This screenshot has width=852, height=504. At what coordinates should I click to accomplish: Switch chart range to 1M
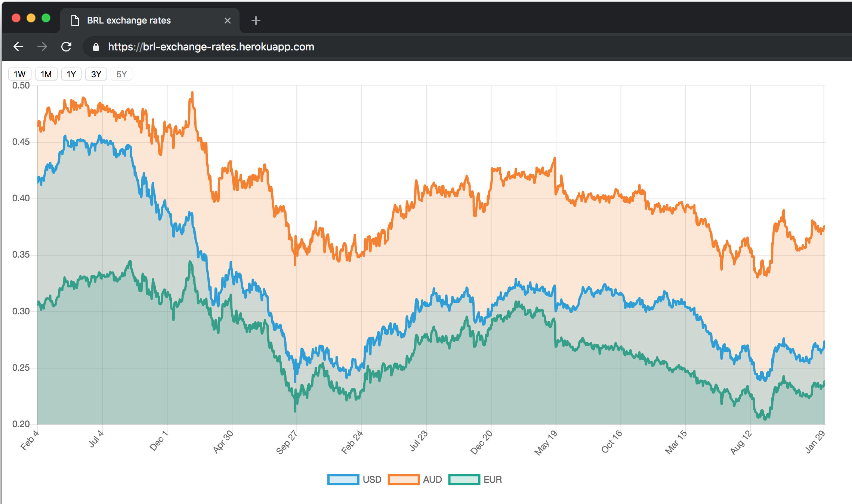click(46, 74)
